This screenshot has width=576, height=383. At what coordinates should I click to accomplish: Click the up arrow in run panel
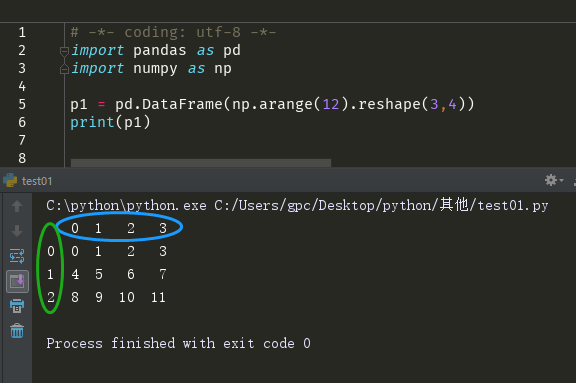coord(17,206)
